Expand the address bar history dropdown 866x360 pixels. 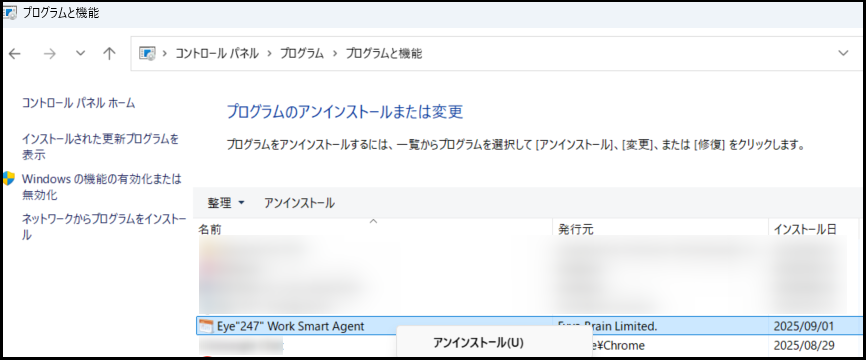[x=843, y=53]
